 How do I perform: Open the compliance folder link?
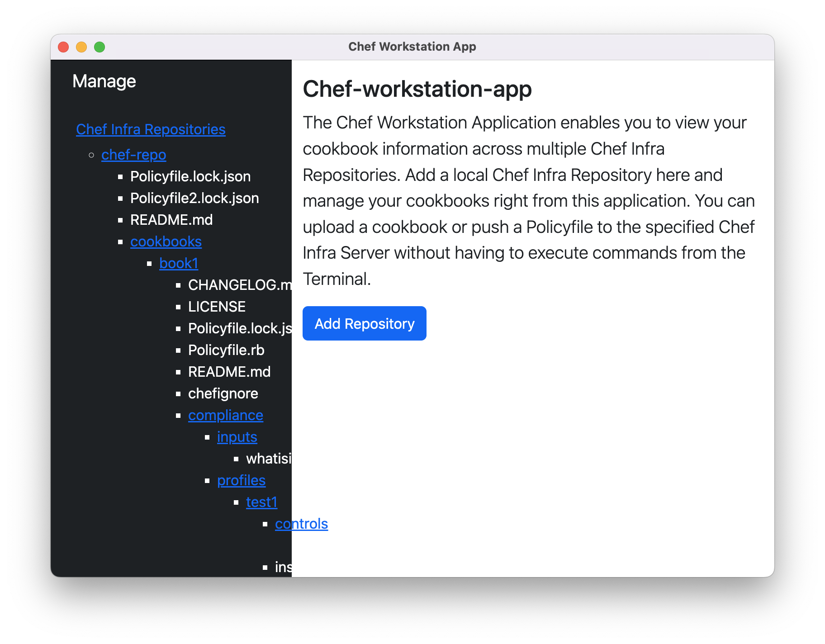(226, 415)
